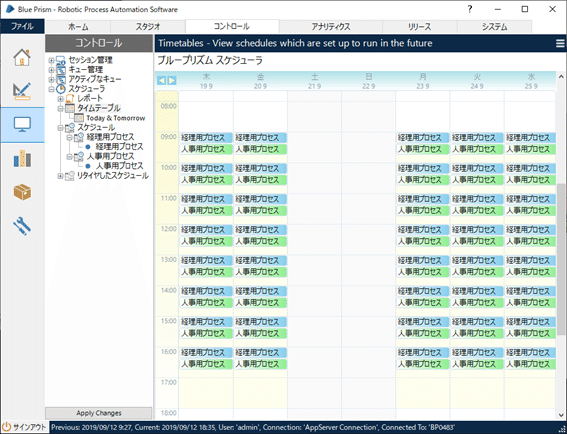Switch to the ホーム tab

point(78,27)
